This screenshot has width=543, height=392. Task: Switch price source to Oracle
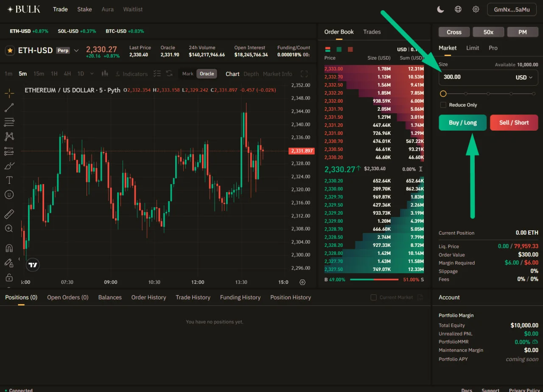click(x=207, y=74)
